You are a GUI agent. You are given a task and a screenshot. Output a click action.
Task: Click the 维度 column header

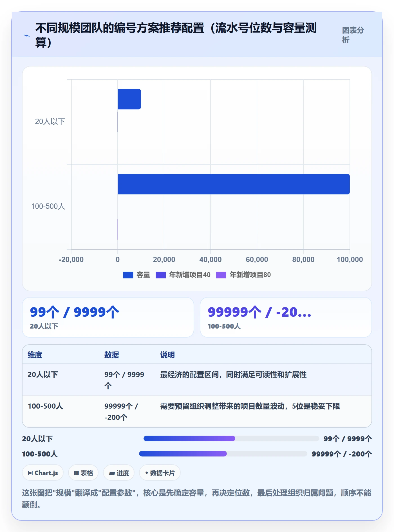coord(35,355)
